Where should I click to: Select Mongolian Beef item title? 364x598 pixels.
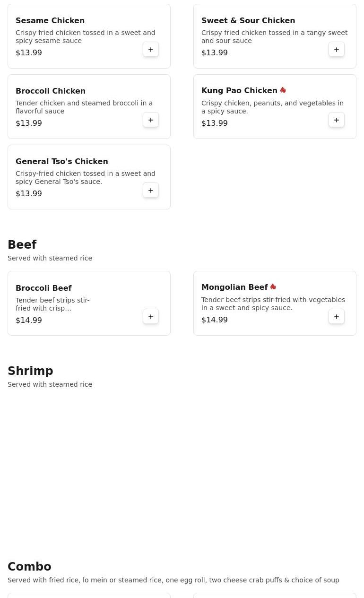(x=234, y=287)
